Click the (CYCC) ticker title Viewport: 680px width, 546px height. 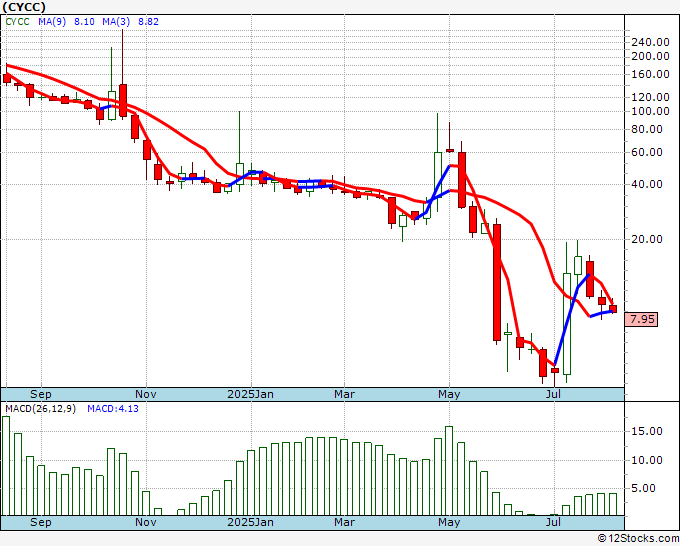pyautogui.click(x=23, y=7)
